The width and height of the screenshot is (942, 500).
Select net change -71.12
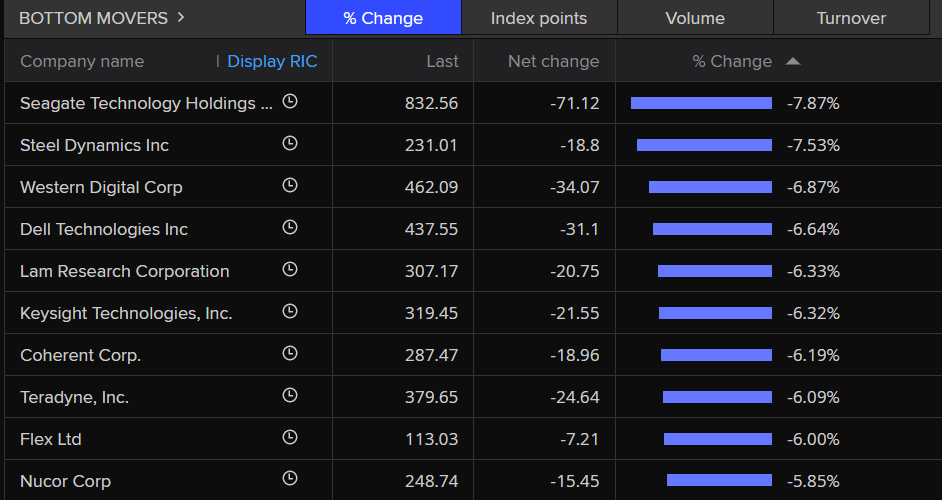[574, 103]
